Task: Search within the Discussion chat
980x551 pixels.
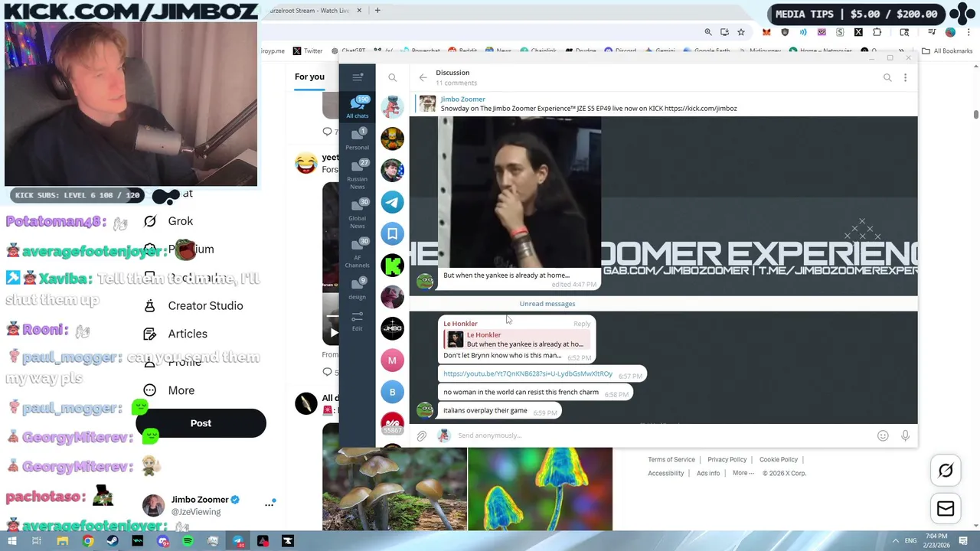Action: [887, 77]
